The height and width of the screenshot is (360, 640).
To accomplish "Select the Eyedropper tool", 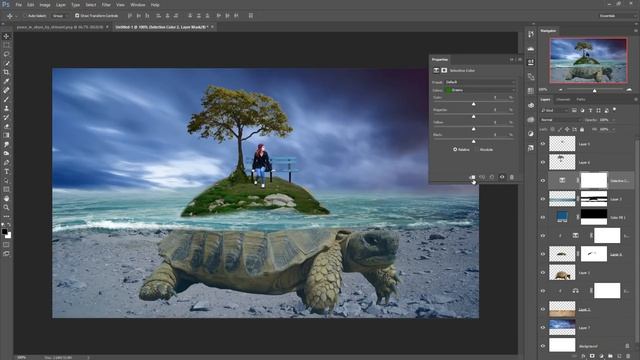I will (x=6, y=81).
